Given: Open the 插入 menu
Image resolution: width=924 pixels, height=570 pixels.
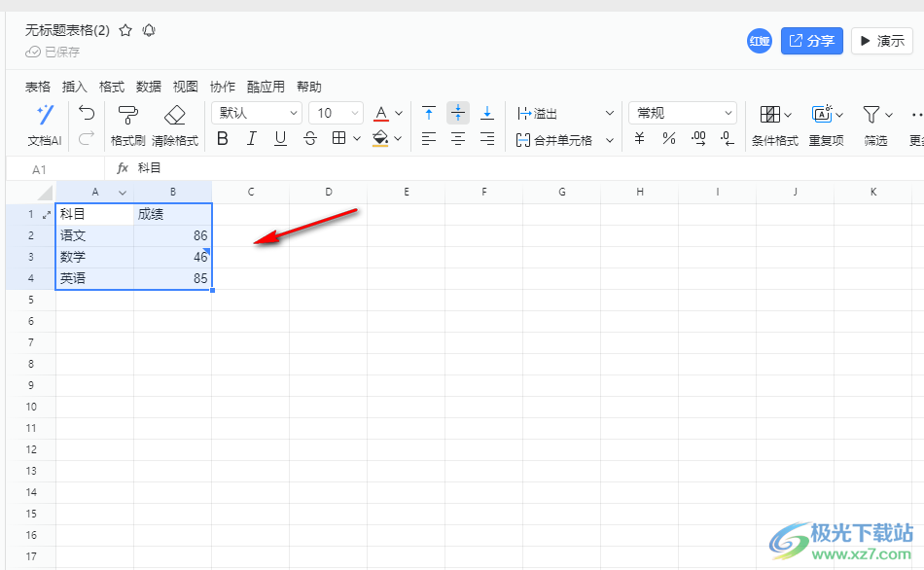Looking at the screenshot, I should click(x=74, y=87).
